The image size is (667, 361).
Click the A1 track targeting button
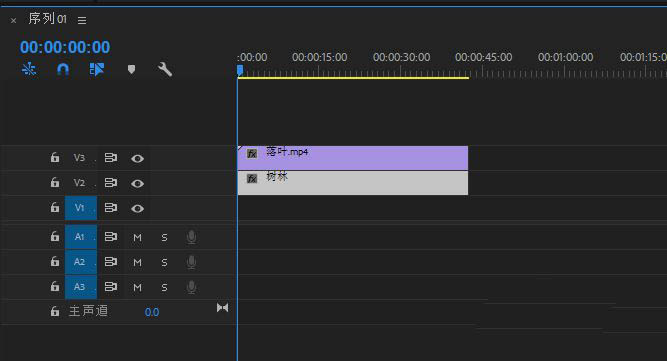click(81, 236)
